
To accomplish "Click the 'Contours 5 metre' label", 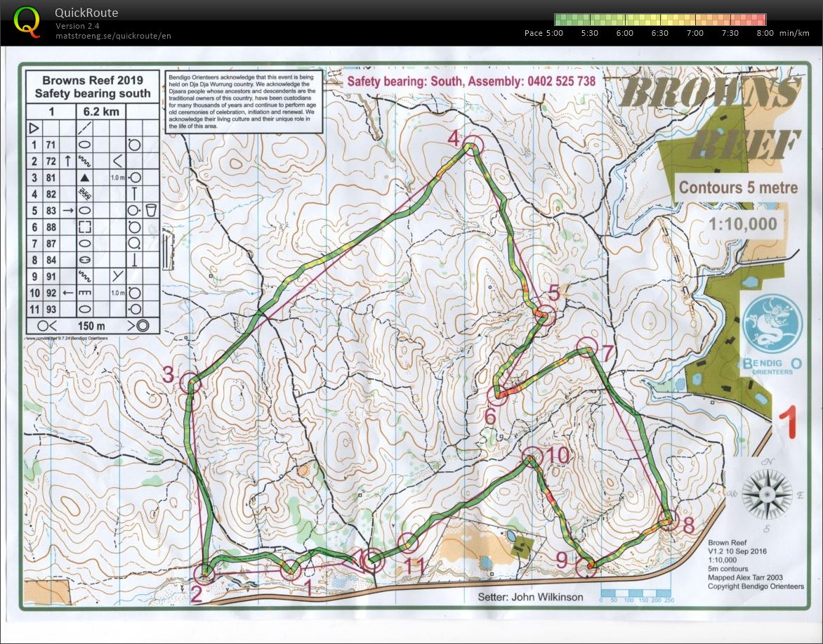I will (737, 188).
